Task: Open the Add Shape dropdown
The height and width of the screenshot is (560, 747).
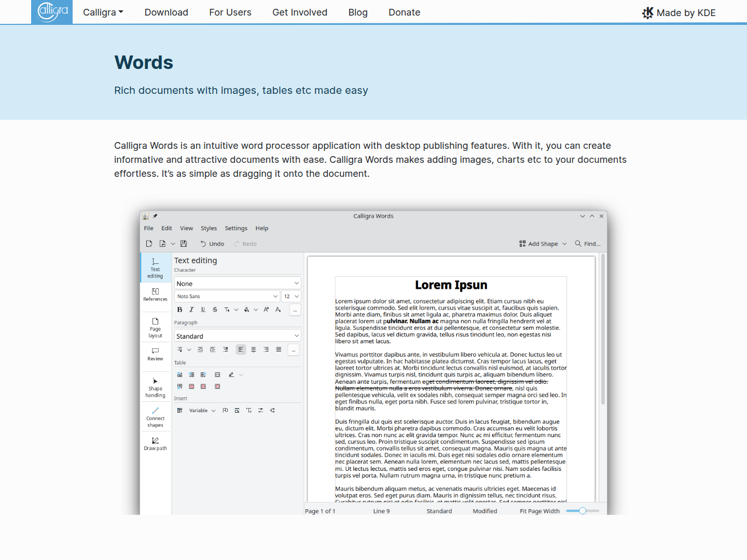Action: [x=543, y=244]
